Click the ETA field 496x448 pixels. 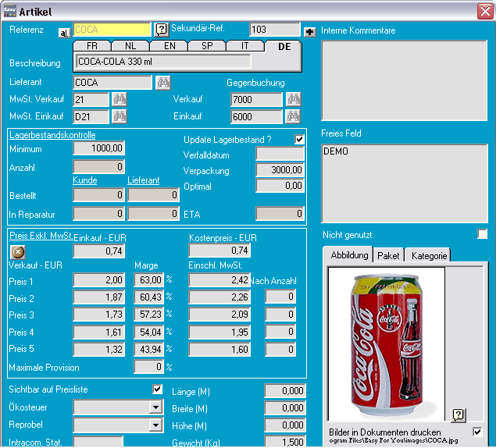280,214
